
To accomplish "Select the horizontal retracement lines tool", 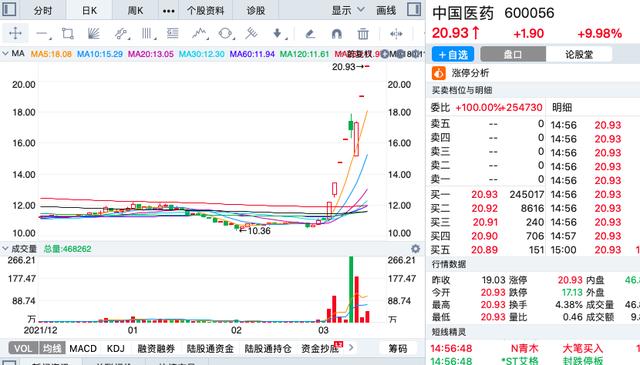I will click(x=173, y=33).
